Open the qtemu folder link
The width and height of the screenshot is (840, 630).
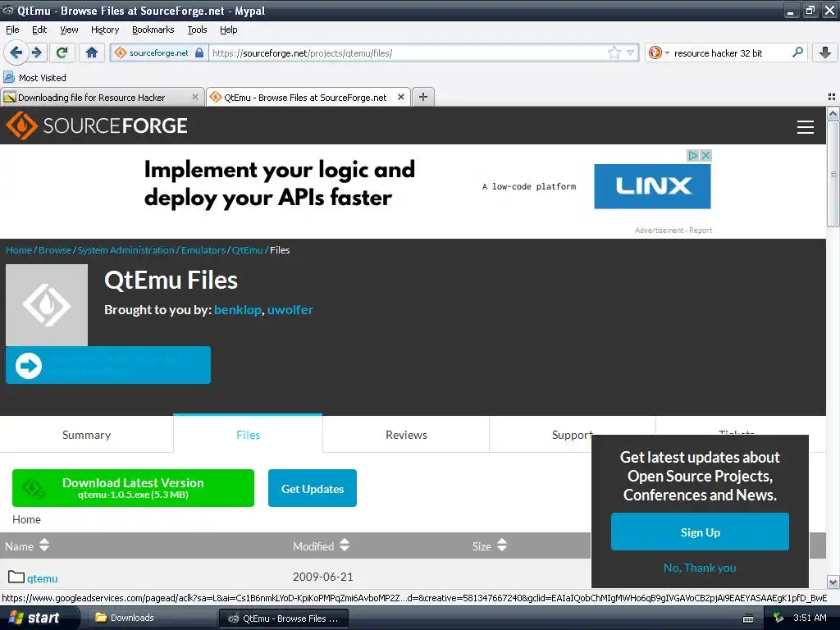(x=43, y=578)
